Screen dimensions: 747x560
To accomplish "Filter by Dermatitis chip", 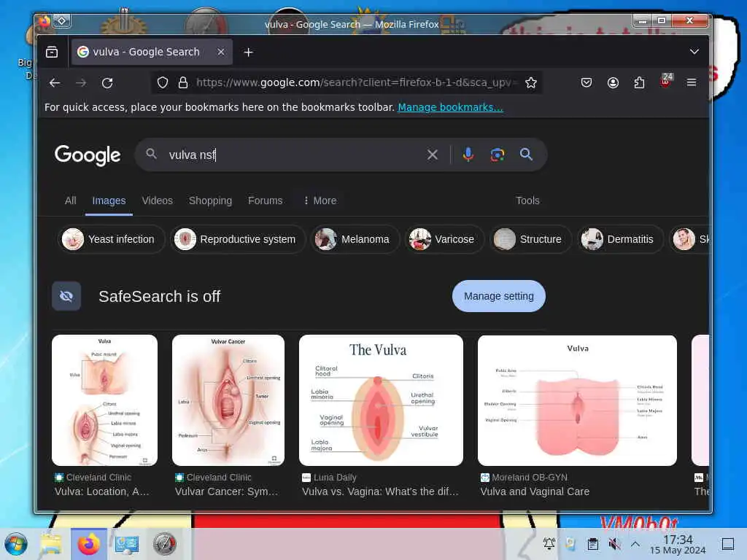I will pyautogui.click(x=620, y=239).
